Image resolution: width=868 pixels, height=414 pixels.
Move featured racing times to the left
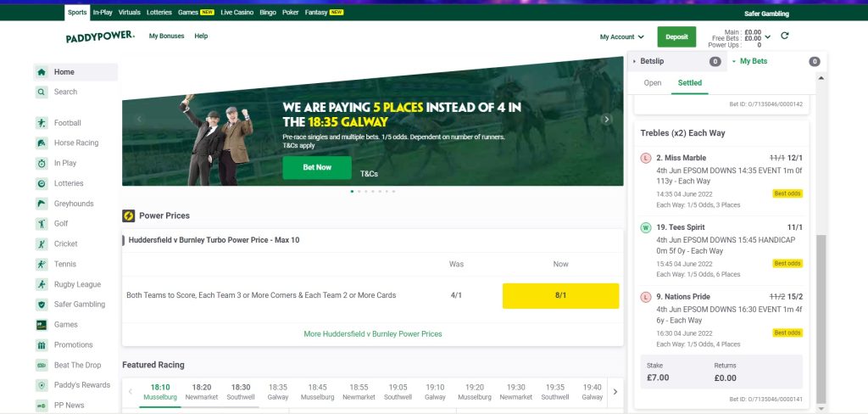130,392
